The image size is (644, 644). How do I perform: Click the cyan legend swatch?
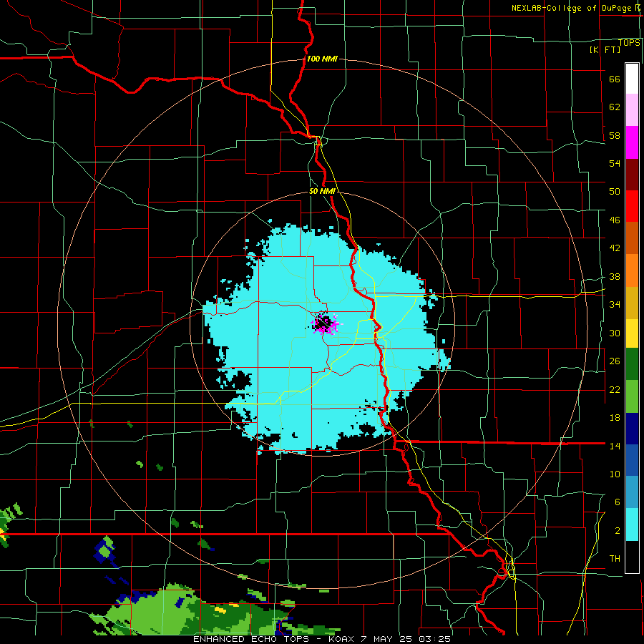632,525
